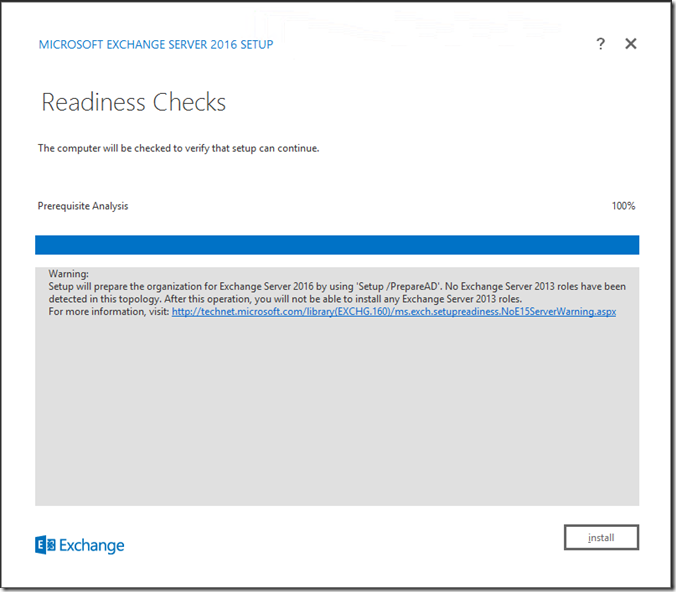Click the Prerequisite Analysis label
Image resolution: width=676 pixels, height=592 pixels.
pyautogui.click(x=83, y=206)
